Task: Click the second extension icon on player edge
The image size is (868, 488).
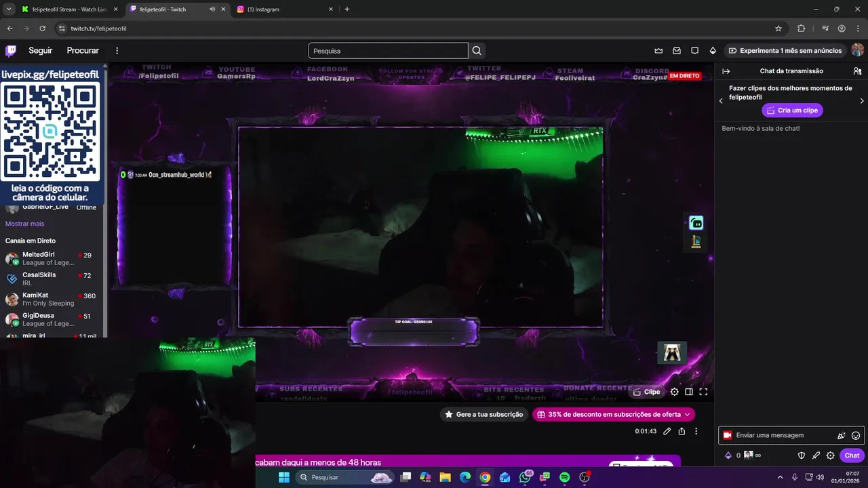Action: click(x=696, y=242)
